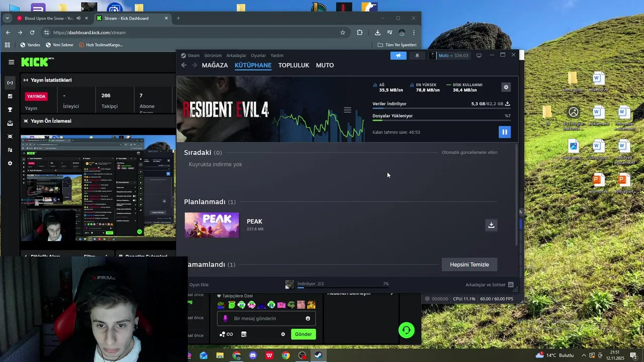
Task: Switch Steam to Big Picture mode icon
Action: [x=479, y=55]
